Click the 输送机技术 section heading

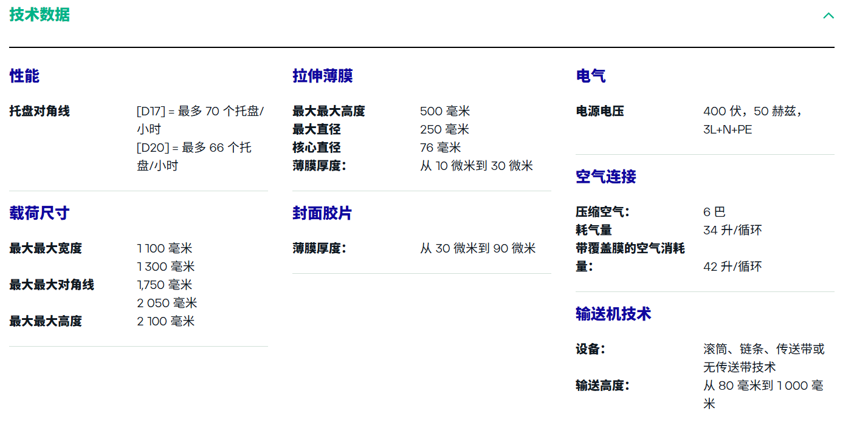(613, 314)
